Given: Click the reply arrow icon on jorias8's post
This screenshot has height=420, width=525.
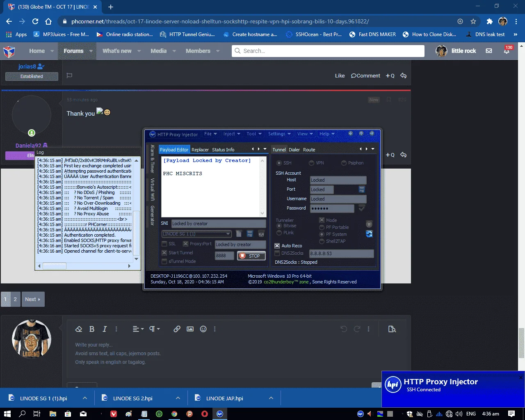Looking at the screenshot, I should 404,75.
